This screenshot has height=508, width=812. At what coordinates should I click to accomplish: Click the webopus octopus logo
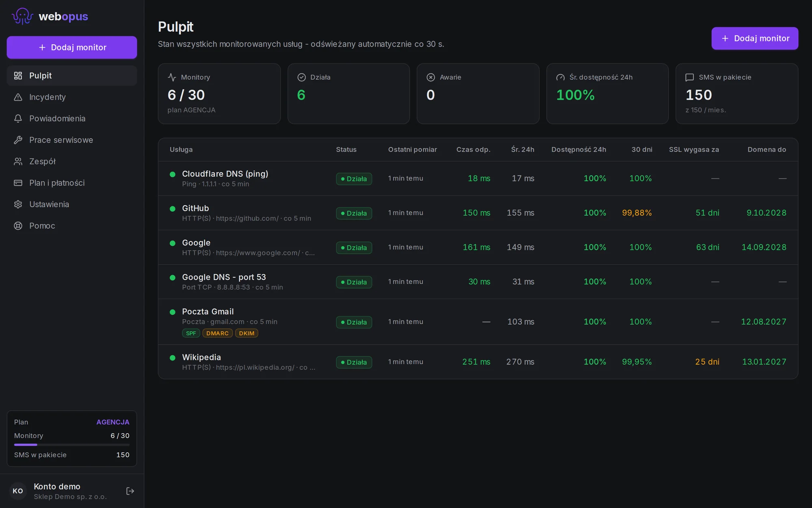pyautogui.click(x=22, y=16)
